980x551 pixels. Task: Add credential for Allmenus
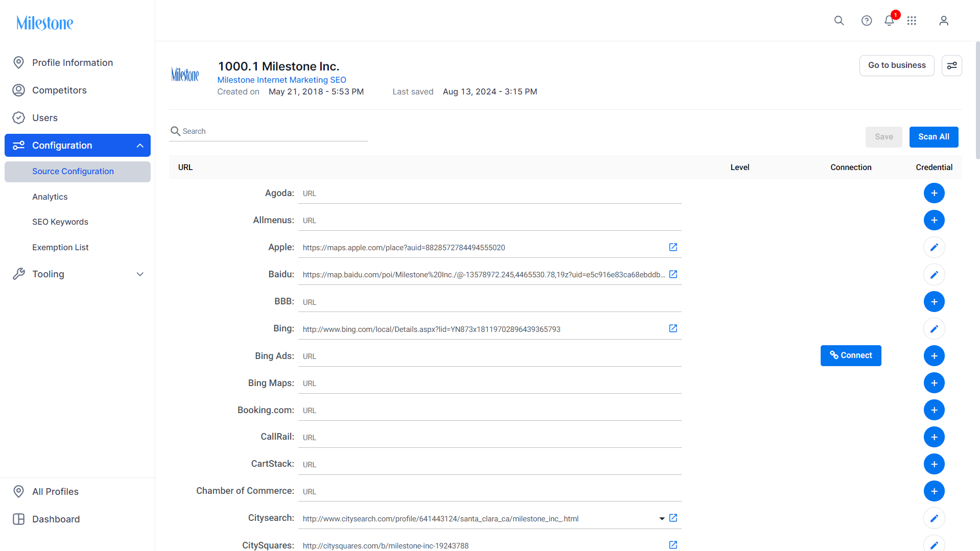coord(934,220)
